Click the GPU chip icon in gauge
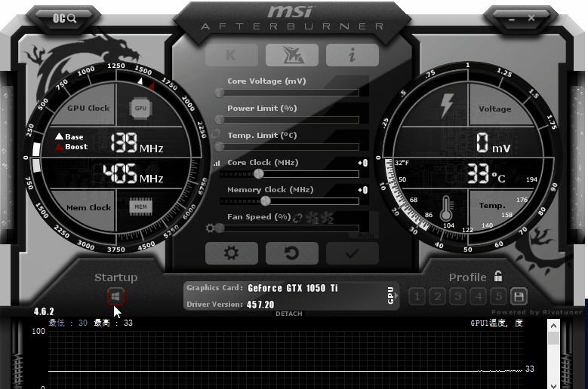The width and height of the screenshot is (588, 389). coord(140,109)
